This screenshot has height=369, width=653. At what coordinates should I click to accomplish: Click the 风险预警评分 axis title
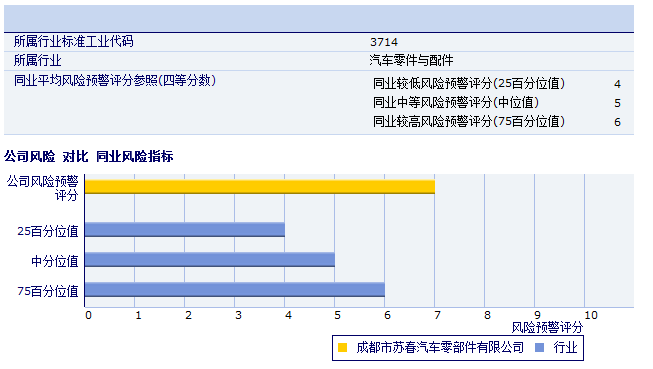(x=547, y=327)
